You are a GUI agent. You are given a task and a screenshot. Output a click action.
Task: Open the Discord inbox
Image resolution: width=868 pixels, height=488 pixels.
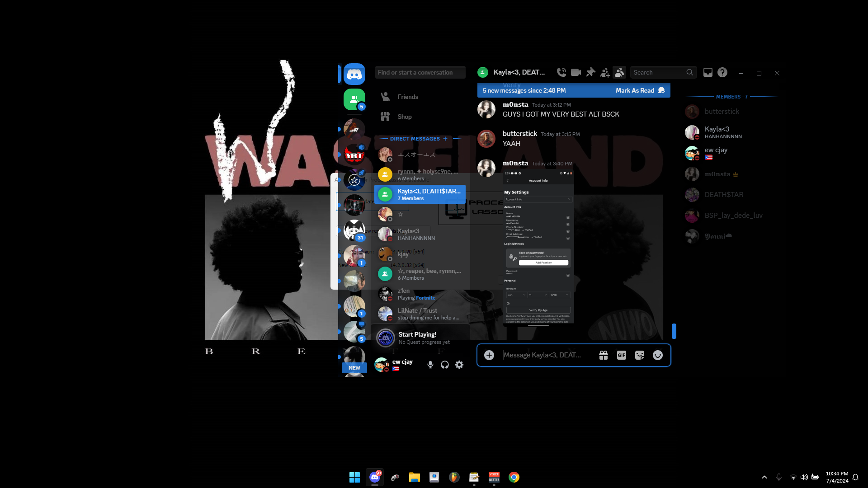pyautogui.click(x=708, y=72)
